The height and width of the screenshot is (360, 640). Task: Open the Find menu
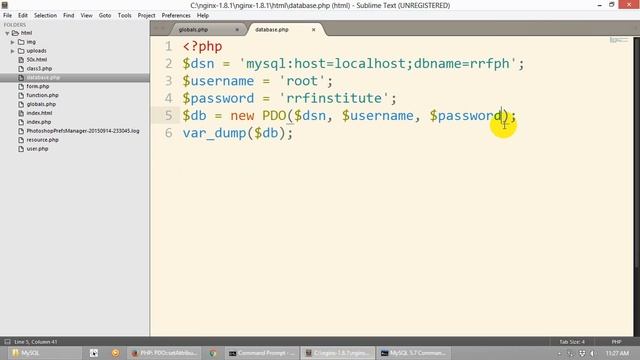click(x=69, y=15)
